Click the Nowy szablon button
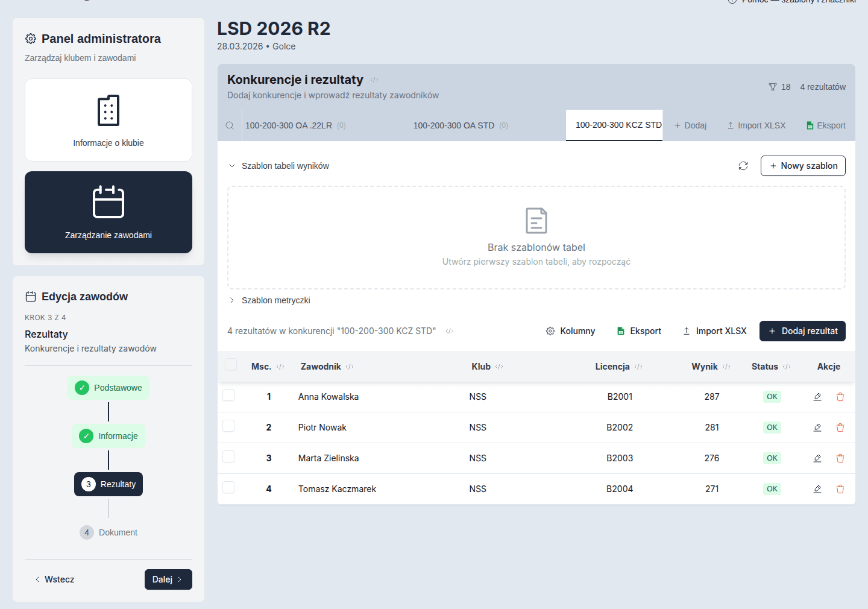868x609 pixels. click(803, 166)
